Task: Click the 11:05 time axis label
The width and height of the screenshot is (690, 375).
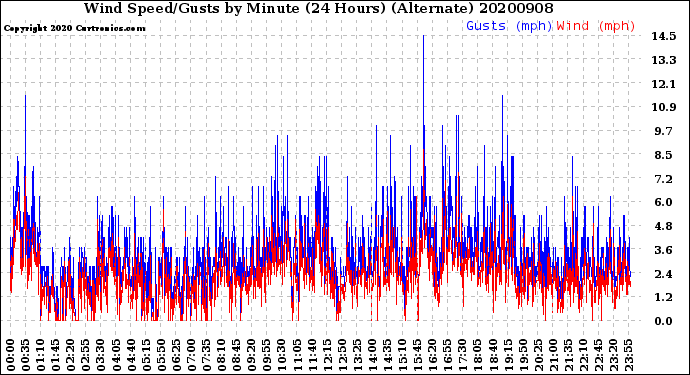Action: tap(297, 355)
